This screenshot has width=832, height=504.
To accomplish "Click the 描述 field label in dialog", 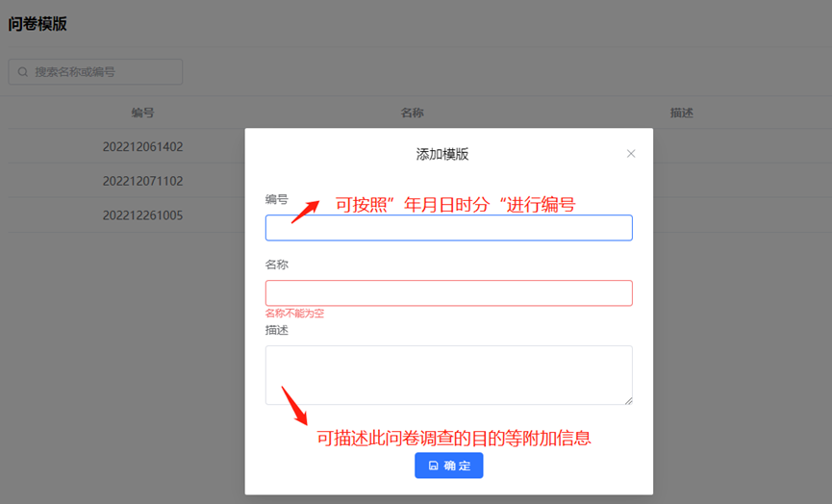I will point(277,330).
